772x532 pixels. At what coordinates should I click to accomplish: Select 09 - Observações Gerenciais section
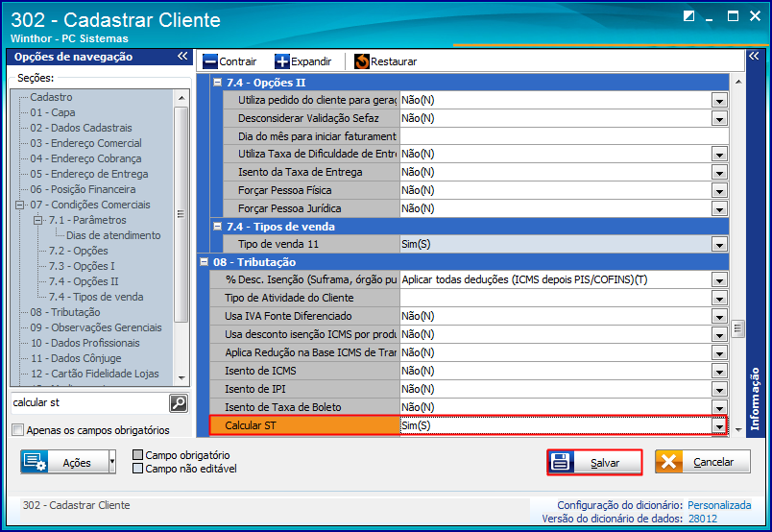click(x=96, y=327)
